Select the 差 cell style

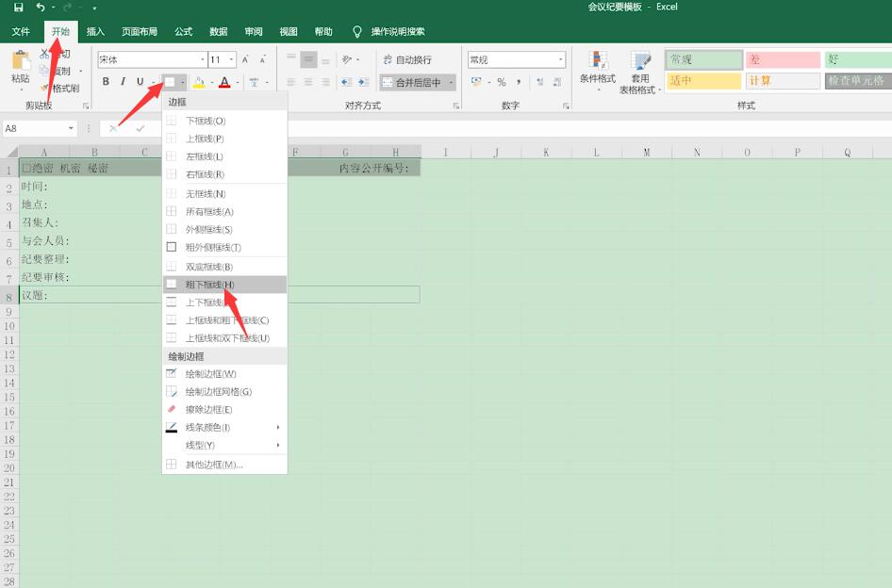pos(783,59)
